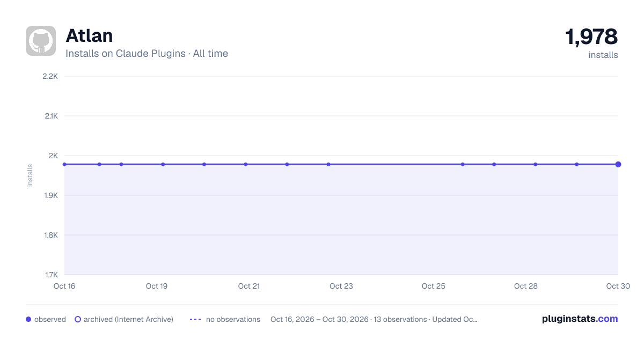Click the vertical 'installs' y-axis title

30,175
